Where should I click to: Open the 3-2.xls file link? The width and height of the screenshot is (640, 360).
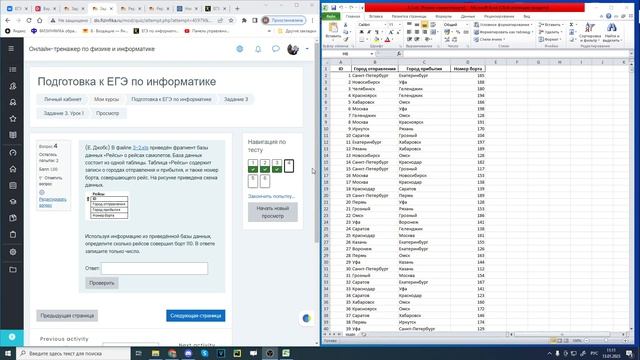click(x=140, y=147)
